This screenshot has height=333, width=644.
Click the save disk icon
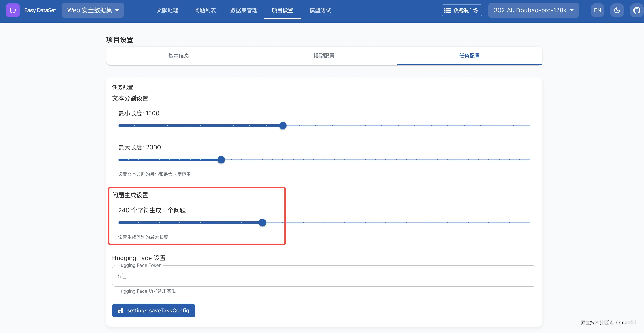pos(120,310)
